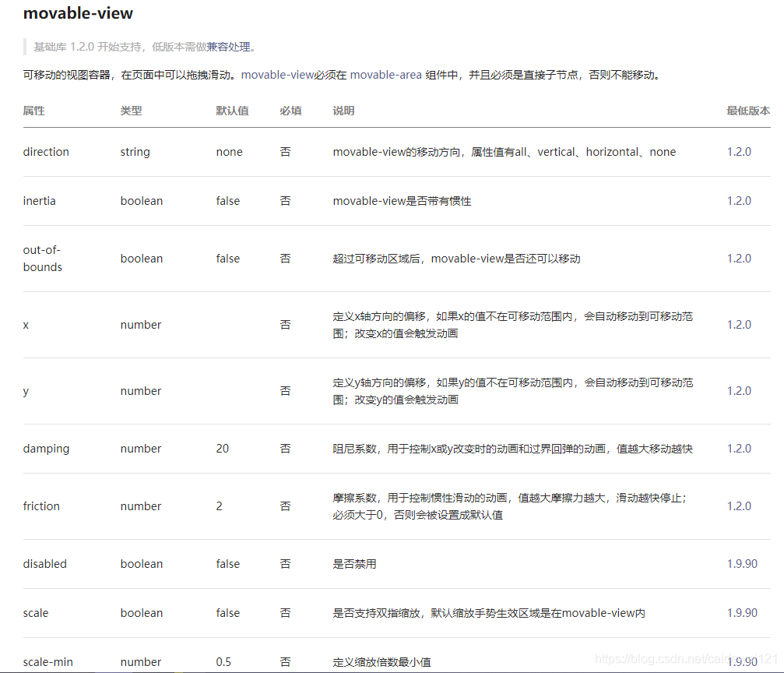Open the movable-area component link
Screen dimensions: 784x673
pos(385,75)
